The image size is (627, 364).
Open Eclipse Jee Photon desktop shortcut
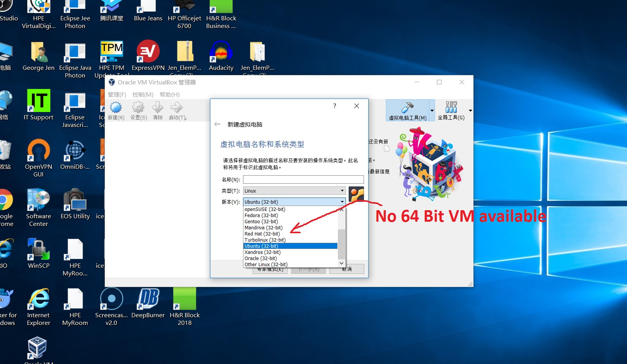pyautogui.click(x=75, y=15)
